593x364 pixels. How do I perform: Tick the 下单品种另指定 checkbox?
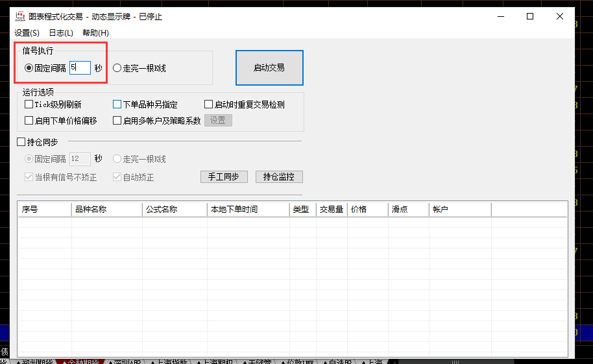[x=117, y=104]
